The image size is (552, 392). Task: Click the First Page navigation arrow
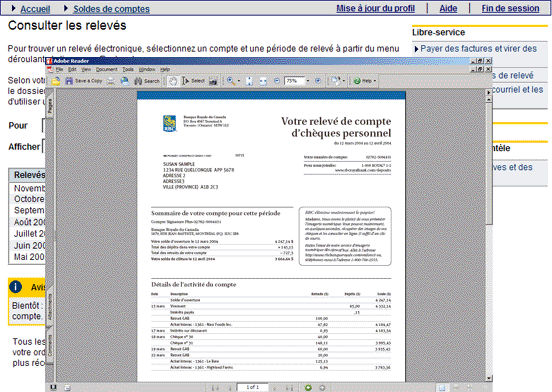(x=215, y=388)
